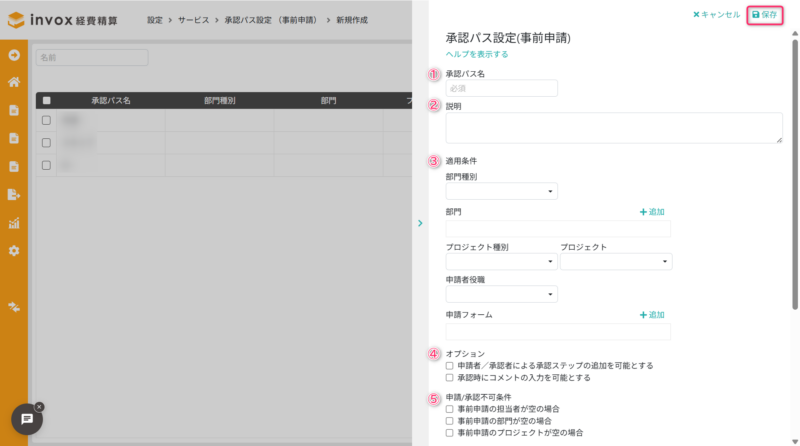Check 事前申請の部門が空の場合

tap(449, 422)
